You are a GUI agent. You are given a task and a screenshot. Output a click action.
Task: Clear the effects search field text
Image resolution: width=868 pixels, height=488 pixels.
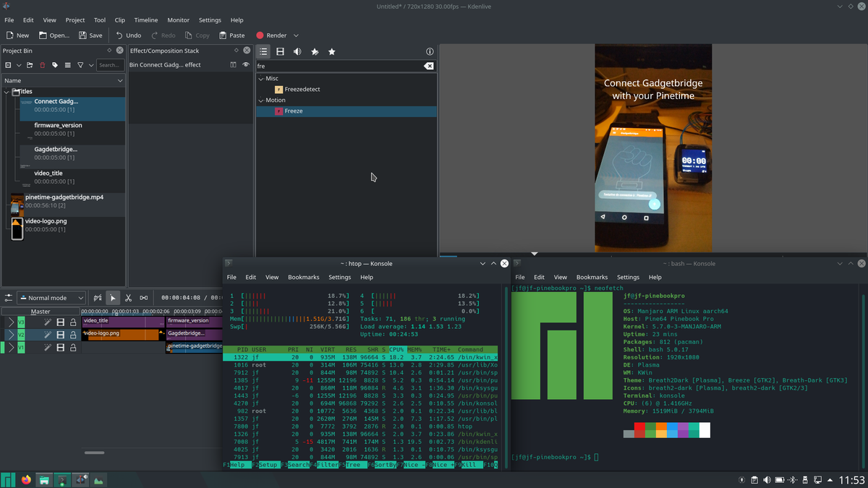tap(428, 66)
